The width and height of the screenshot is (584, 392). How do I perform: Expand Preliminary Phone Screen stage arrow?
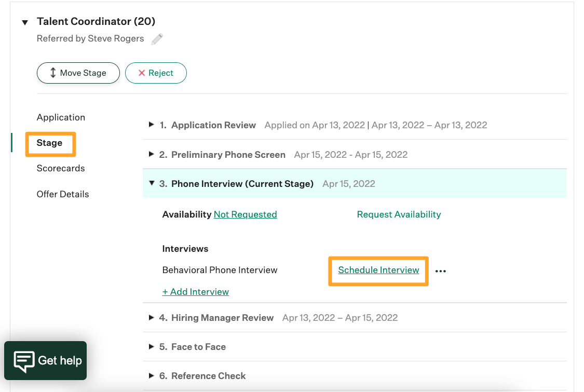click(152, 154)
